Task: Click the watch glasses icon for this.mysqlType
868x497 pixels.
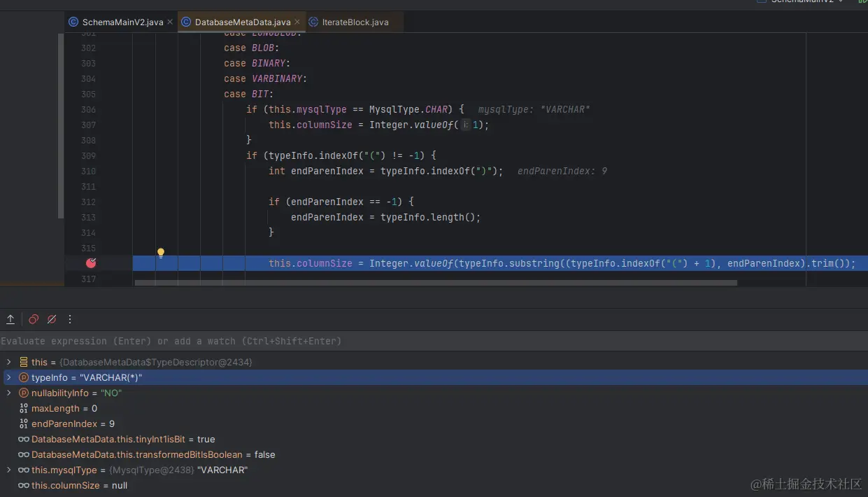Action: (24, 470)
